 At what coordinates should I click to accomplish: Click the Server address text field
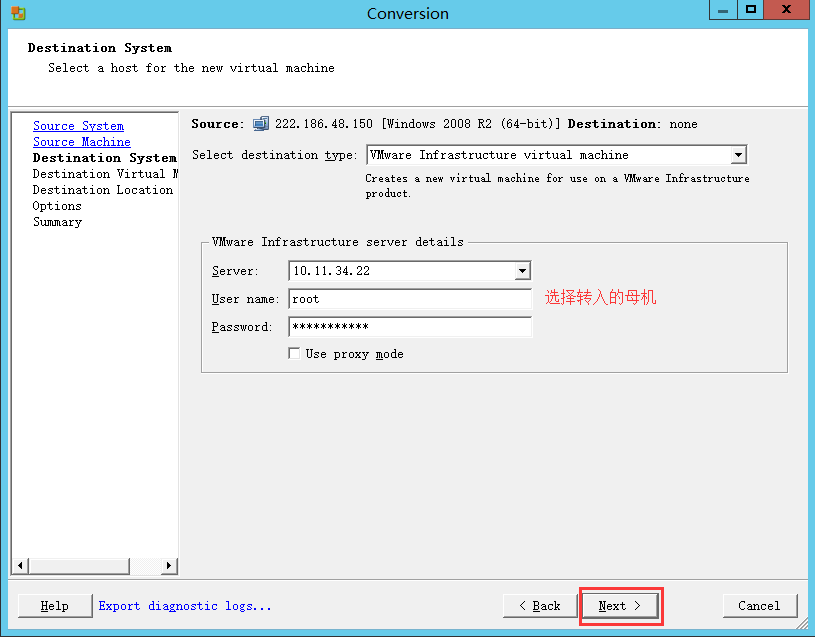tap(401, 271)
